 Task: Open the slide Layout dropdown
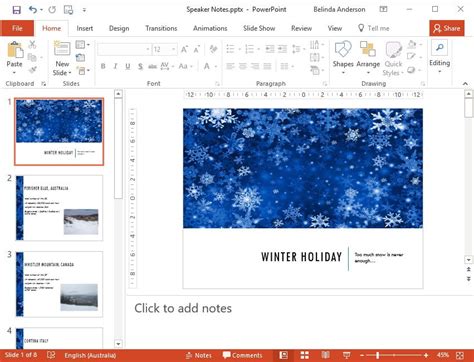pos(82,45)
